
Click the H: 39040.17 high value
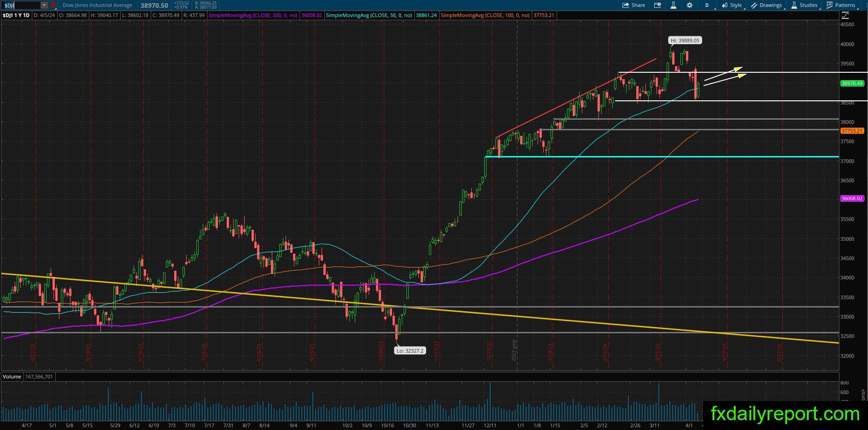105,15
